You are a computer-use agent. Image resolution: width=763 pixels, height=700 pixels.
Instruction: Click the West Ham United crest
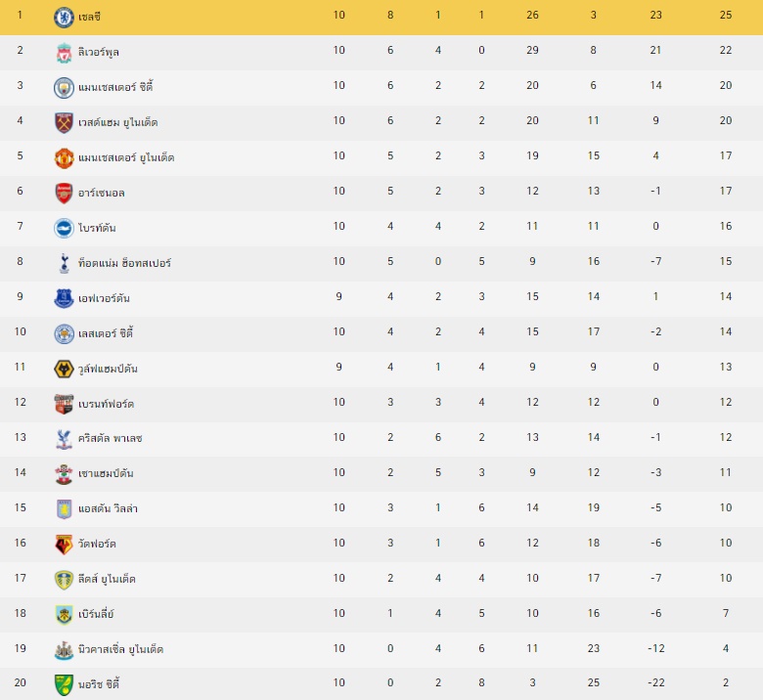point(64,122)
